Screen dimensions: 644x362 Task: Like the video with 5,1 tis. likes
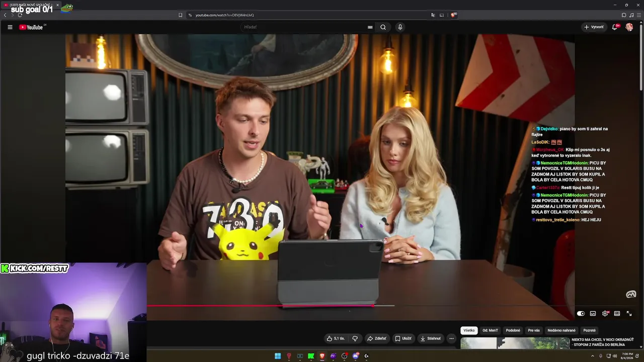pos(336,338)
